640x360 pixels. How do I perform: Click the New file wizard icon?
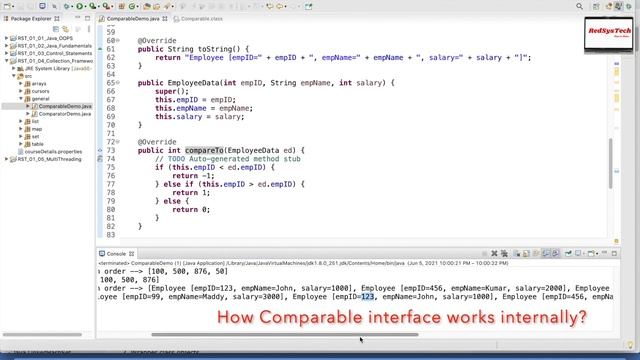[x=7, y=6]
